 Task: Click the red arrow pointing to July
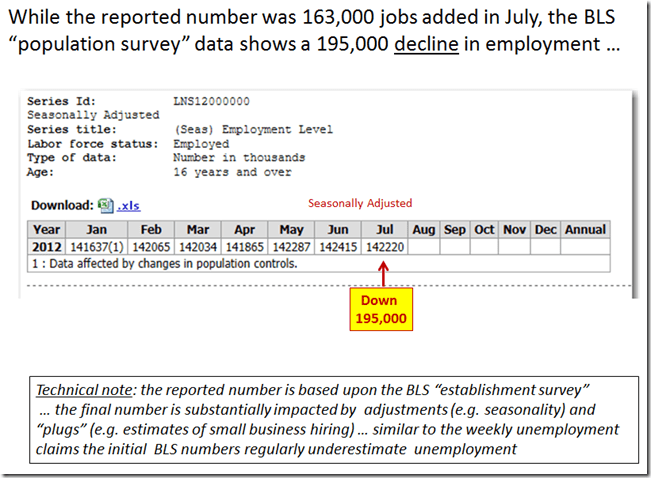click(x=385, y=272)
